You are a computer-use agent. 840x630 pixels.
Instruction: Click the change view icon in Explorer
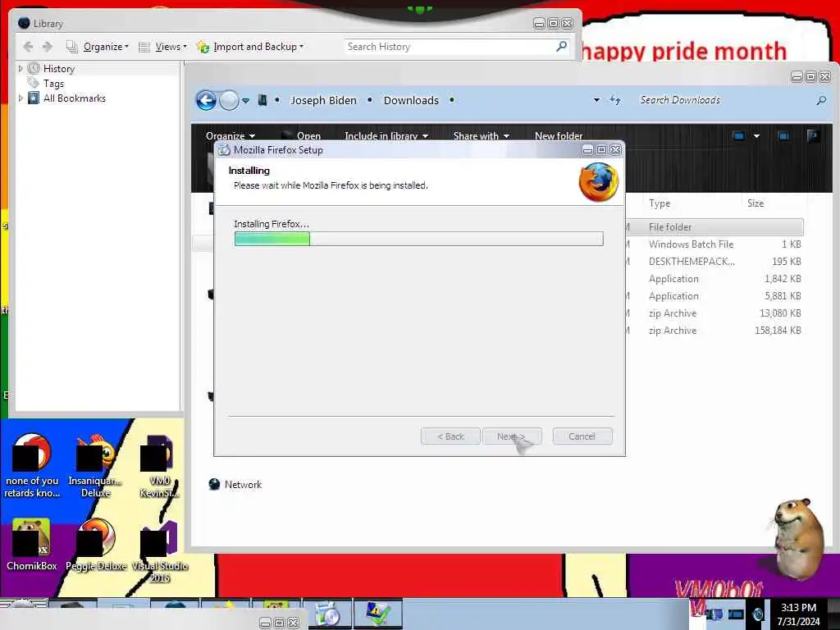coord(739,135)
